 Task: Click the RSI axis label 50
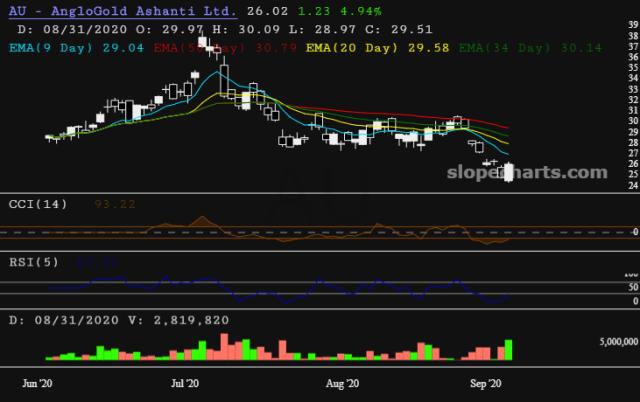633,287
